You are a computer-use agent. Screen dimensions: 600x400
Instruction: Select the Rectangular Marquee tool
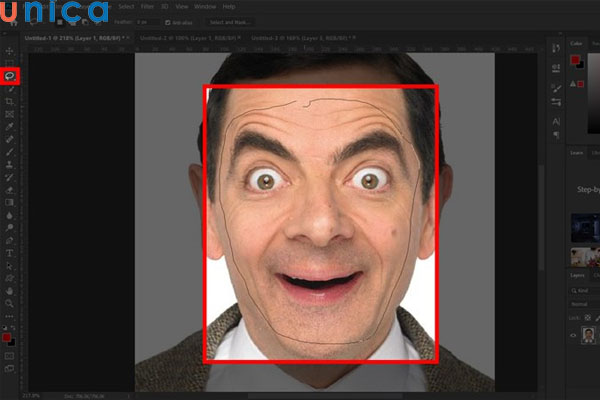point(11,62)
